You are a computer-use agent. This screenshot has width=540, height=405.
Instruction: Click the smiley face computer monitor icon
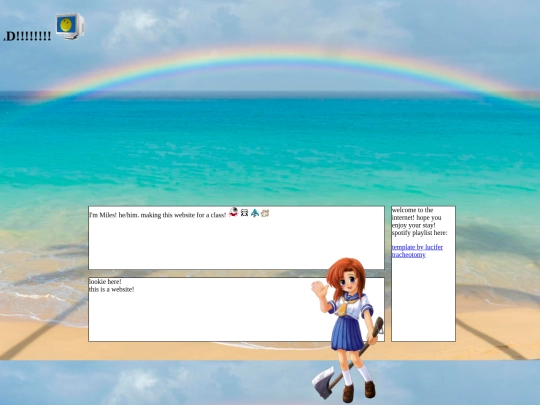coord(70,26)
